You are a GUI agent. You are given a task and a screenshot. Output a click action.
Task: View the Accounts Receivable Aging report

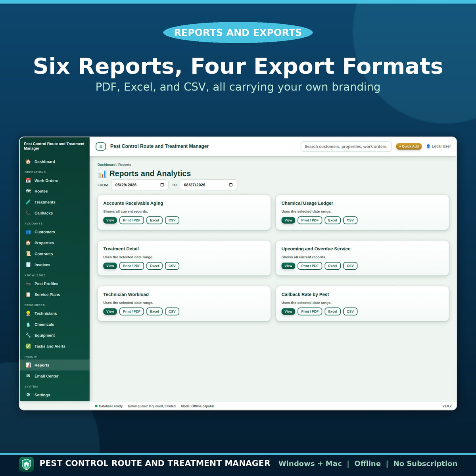110,220
